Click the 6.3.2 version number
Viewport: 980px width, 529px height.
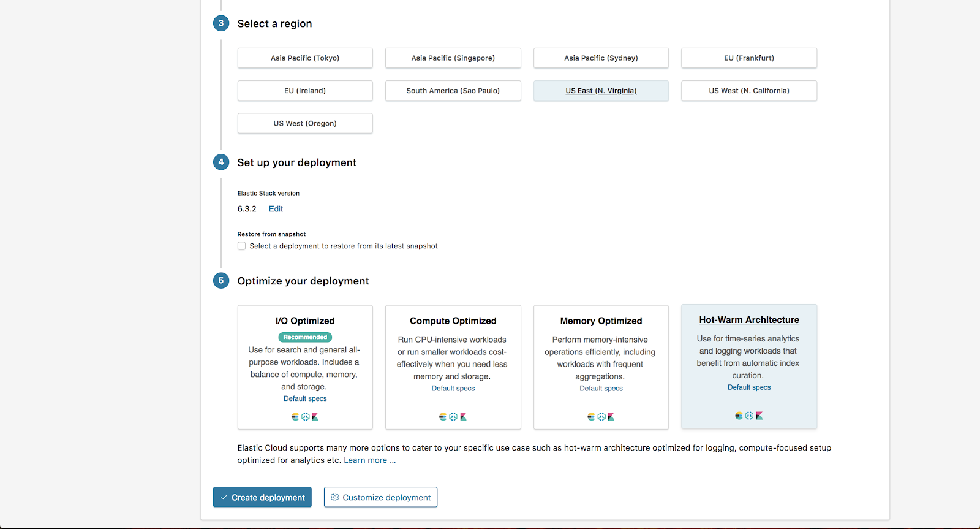247,209
